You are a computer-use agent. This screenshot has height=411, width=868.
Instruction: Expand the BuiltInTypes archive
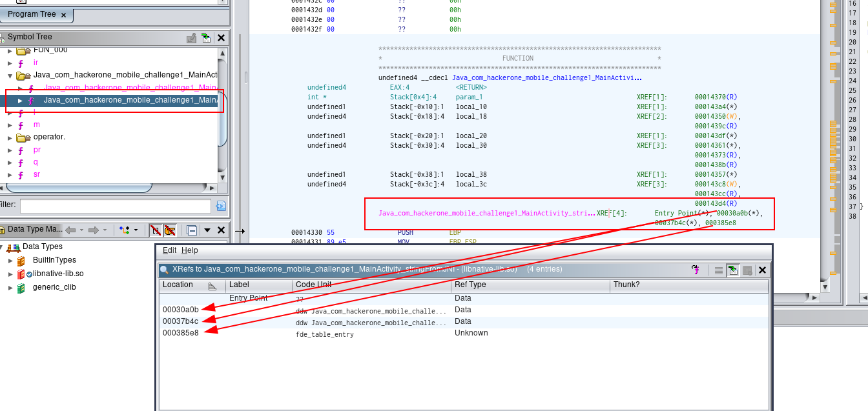click(10, 261)
